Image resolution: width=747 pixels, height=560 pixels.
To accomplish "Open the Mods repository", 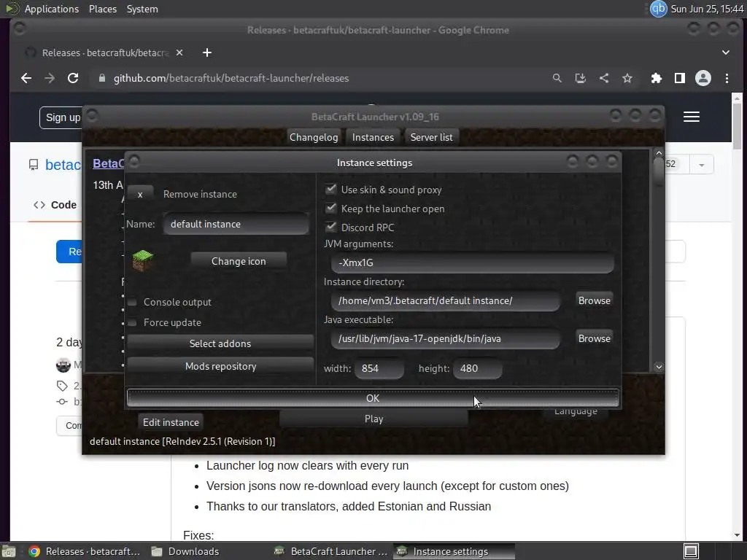I will point(220,366).
